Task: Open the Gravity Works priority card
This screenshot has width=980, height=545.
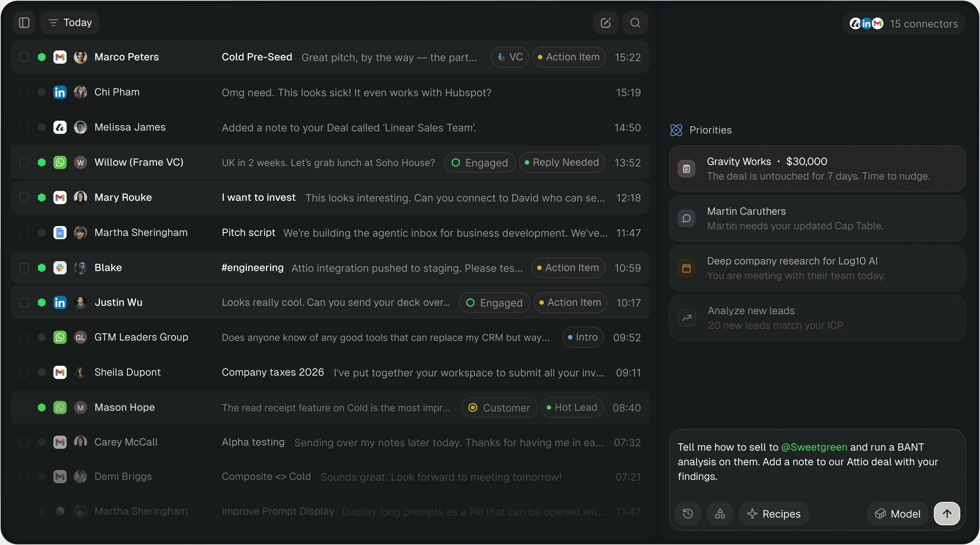Action: (x=817, y=168)
